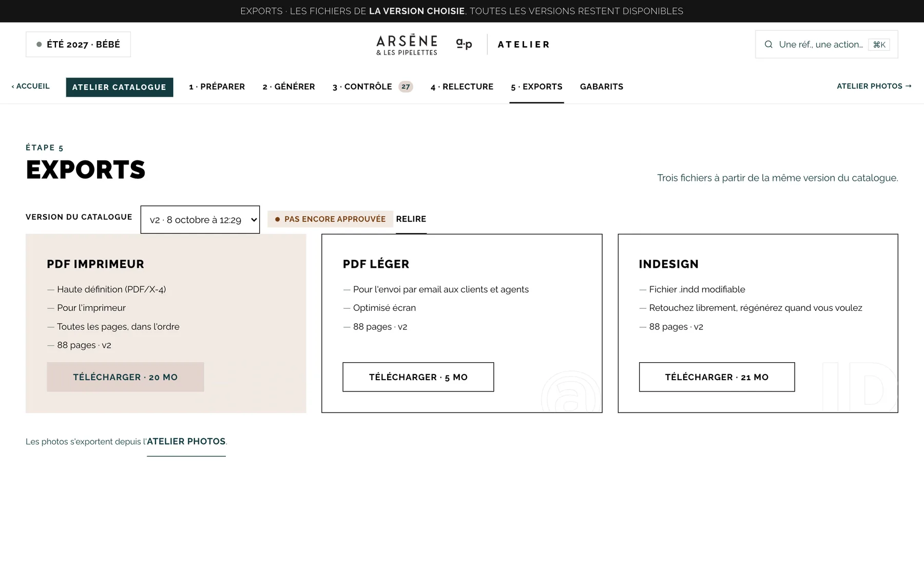Screen dimensions: 924x578
Task: Click Télécharger 20 Mo for PDF Imprimeur
Action: (x=125, y=377)
